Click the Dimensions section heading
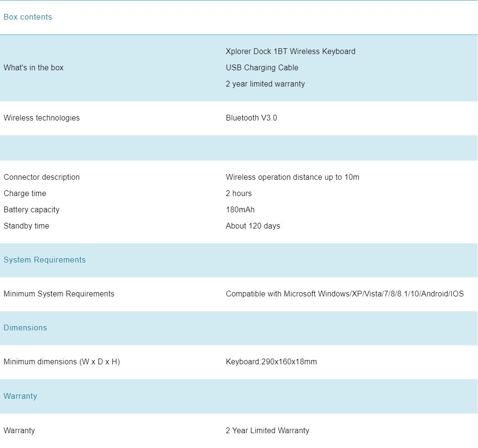478x448 pixels. (25, 328)
